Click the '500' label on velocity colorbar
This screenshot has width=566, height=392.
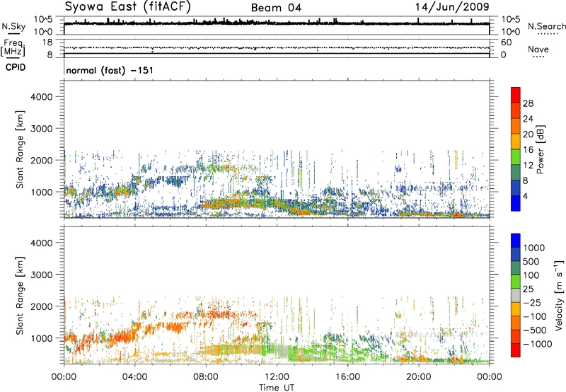click(x=531, y=262)
